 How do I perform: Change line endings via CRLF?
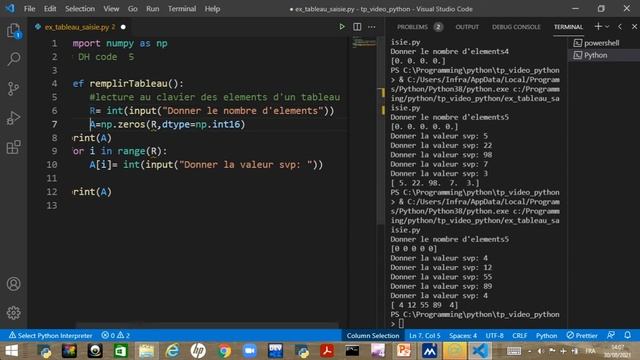[520, 336]
